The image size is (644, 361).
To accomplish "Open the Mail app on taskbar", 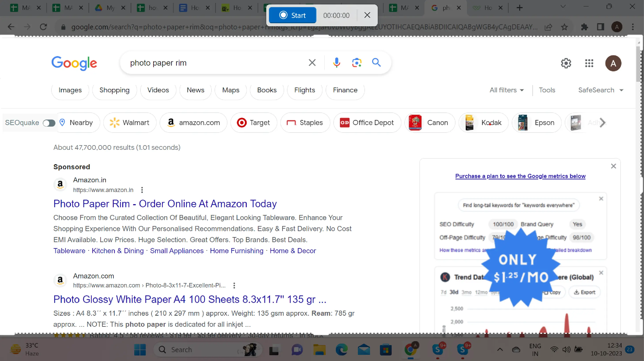I will [363, 350].
